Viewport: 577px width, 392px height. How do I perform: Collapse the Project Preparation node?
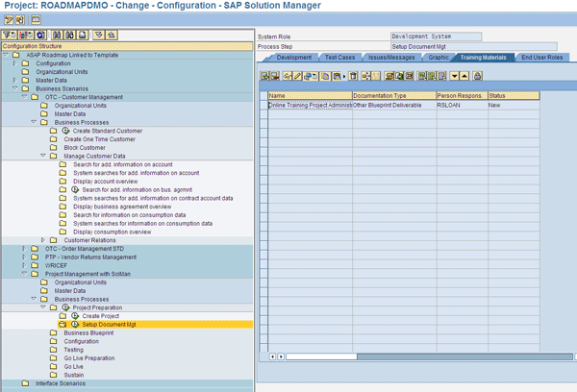coord(43,307)
